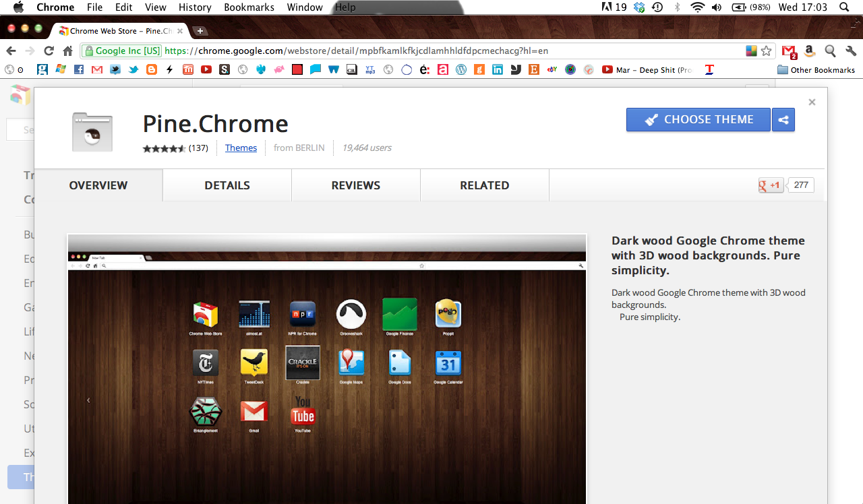Open Spotlight search in the menu bar
This screenshot has width=863, height=504.
click(845, 7)
